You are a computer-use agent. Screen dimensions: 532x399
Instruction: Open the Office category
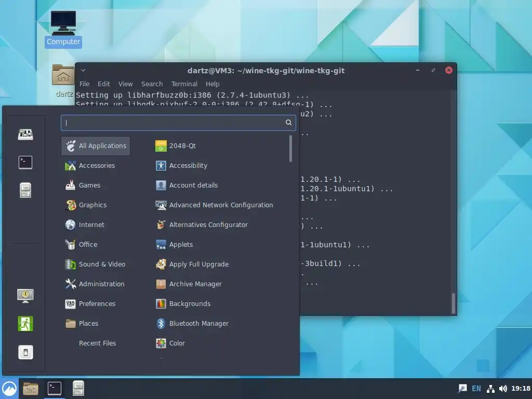tap(96, 244)
